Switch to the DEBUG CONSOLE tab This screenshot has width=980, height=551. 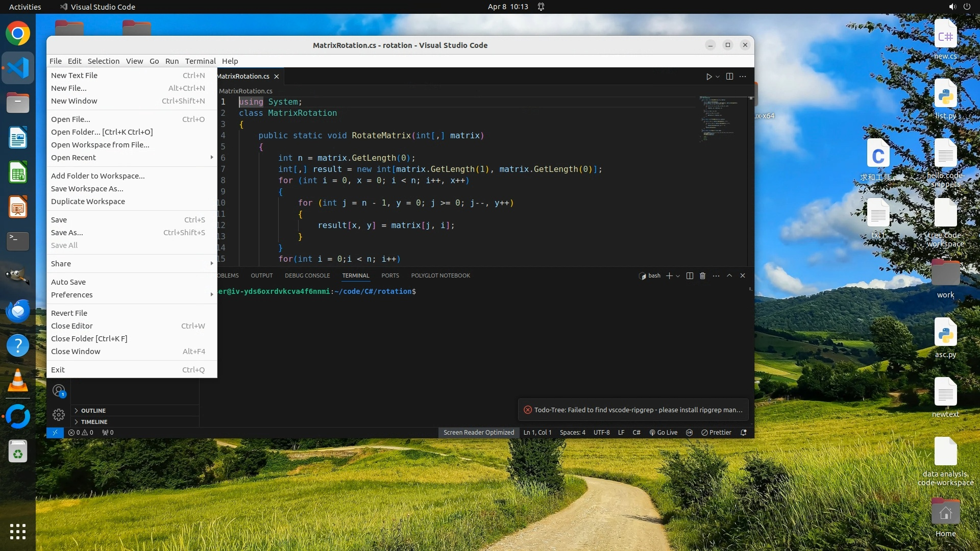(307, 275)
